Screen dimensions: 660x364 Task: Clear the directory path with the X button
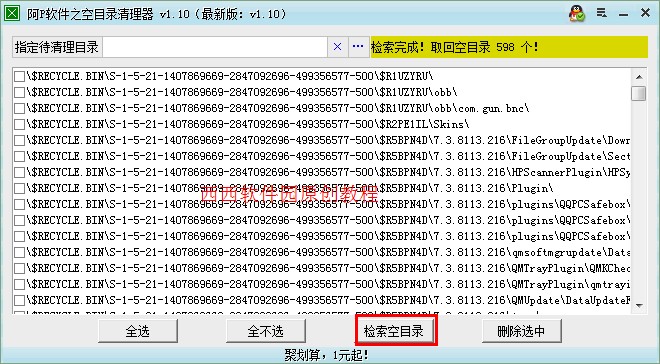click(337, 47)
